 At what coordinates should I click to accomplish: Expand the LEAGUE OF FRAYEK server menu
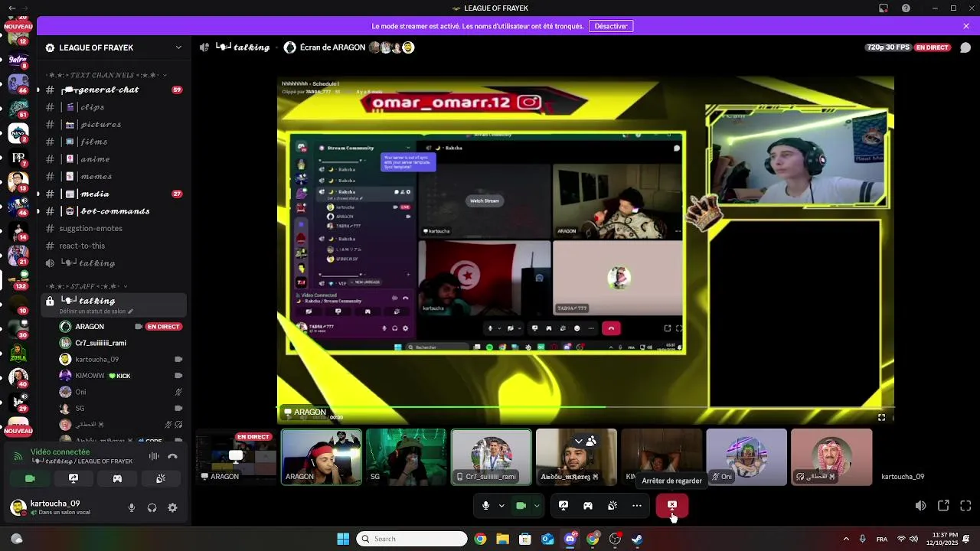114,47
